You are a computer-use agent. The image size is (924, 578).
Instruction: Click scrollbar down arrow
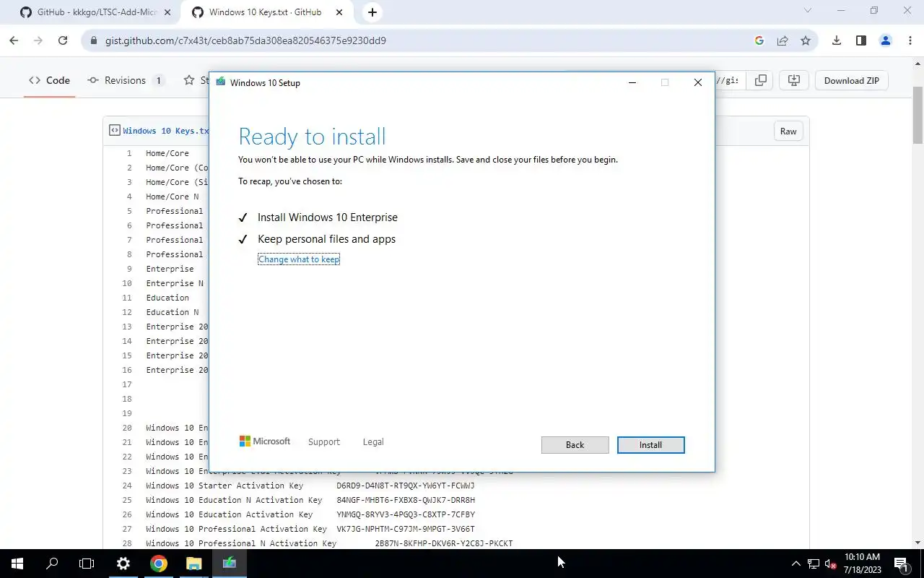pos(918,543)
